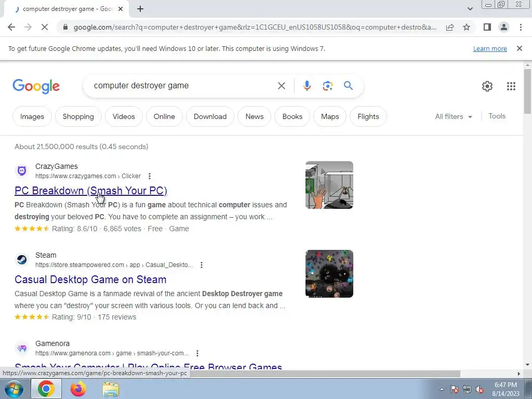Bookmark this page with the star
Image resolution: width=532 pixels, height=399 pixels.
tap(467, 27)
